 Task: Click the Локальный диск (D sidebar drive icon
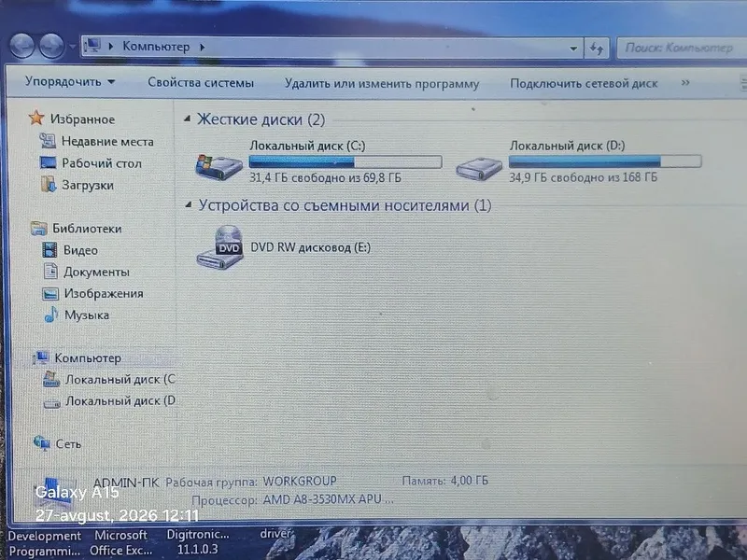tap(51, 402)
